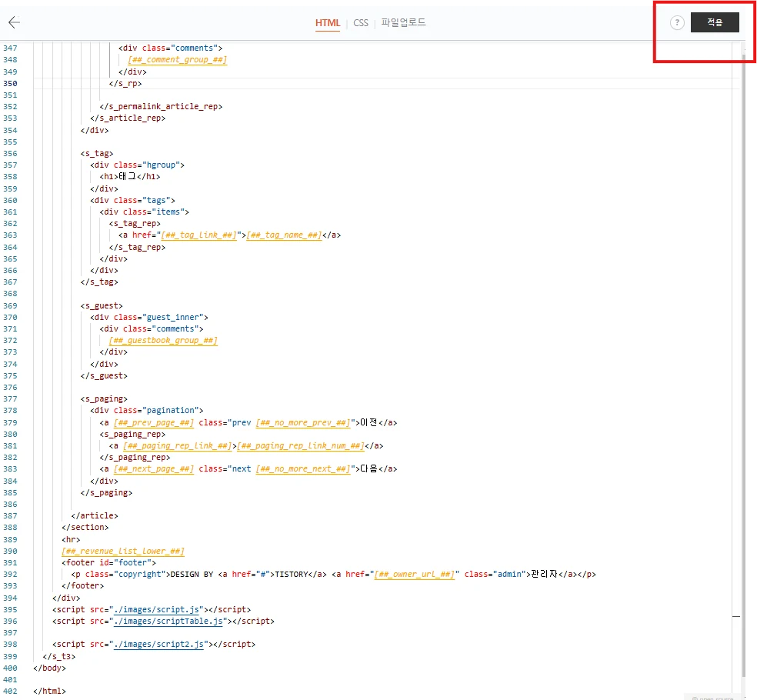The height and width of the screenshot is (700, 757).
Task: Click the <div class="items"> line
Action: pyautogui.click(x=145, y=212)
